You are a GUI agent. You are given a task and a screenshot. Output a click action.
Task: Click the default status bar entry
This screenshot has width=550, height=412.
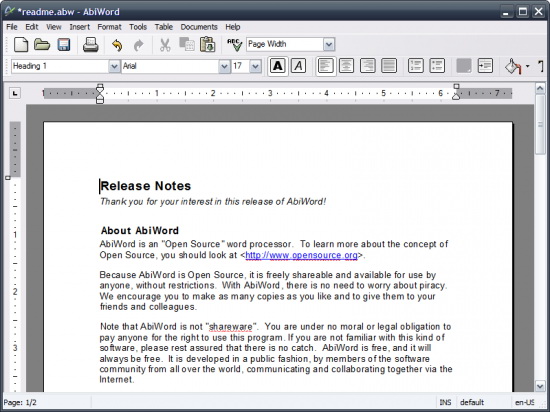(472, 402)
